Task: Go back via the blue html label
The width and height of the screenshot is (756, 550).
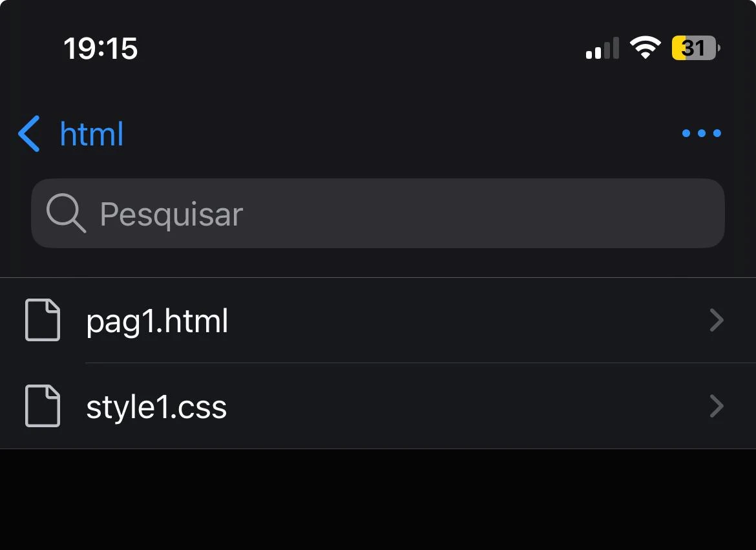Action: point(92,134)
